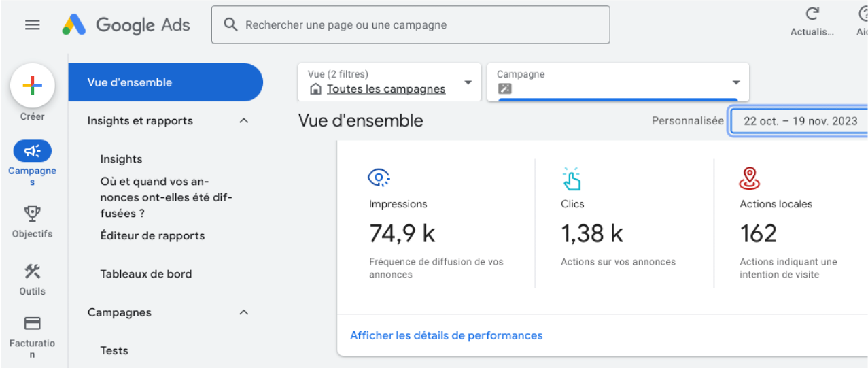
Task: Click the 'Toutes les campagnes' link
Action: [386, 89]
